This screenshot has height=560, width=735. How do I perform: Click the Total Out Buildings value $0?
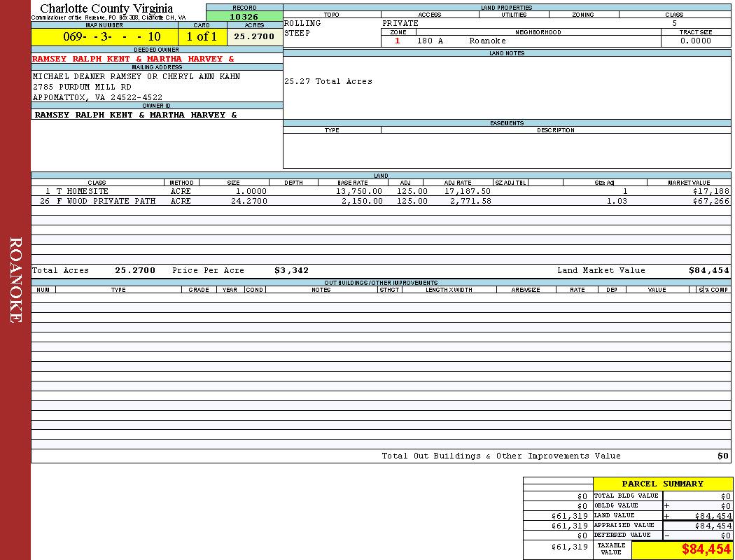[x=722, y=456]
